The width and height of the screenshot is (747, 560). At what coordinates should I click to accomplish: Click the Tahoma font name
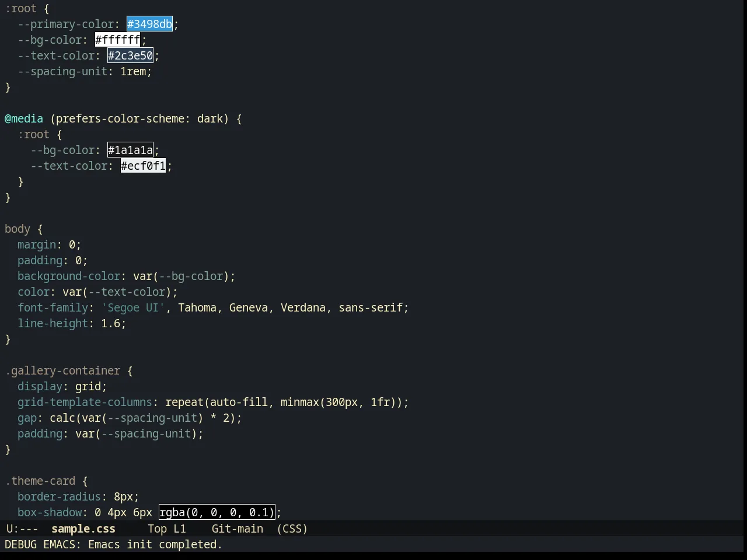tap(197, 307)
